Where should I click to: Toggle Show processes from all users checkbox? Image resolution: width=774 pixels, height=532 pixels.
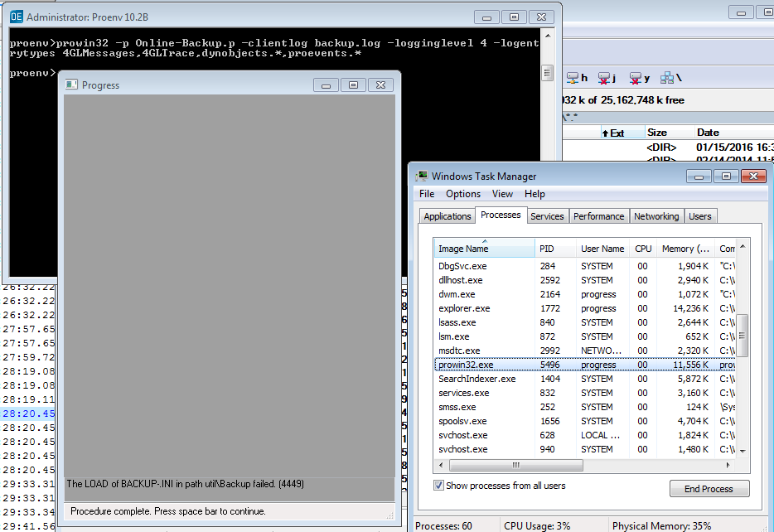[438, 486]
